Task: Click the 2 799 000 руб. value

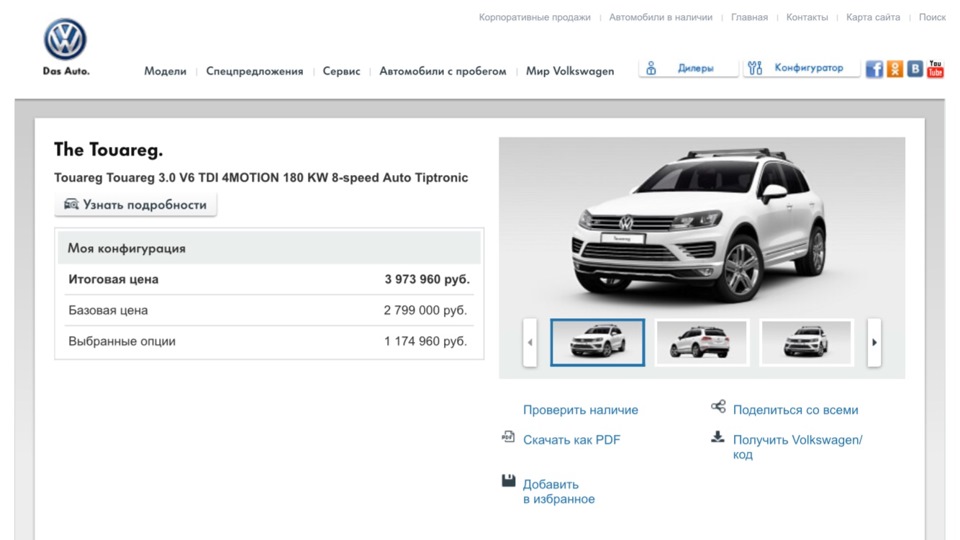Action: pyautogui.click(x=425, y=310)
